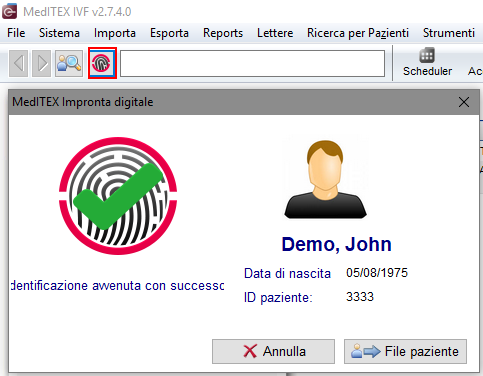Click the patient search input field
Screen dimensions: 483x376
(252, 63)
